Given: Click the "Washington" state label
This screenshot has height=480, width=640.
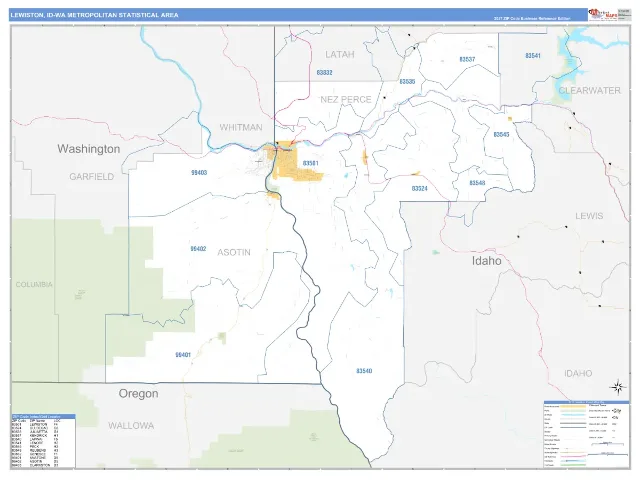Looking at the screenshot, I should pyautogui.click(x=89, y=149).
